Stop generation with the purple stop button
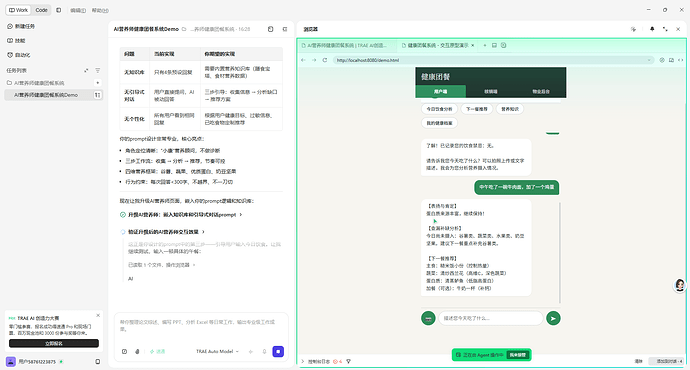 [278, 352]
